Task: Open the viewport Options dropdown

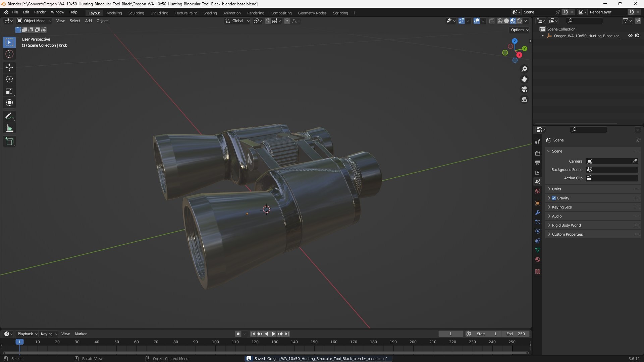Action: pyautogui.click(x=520, y=30)
